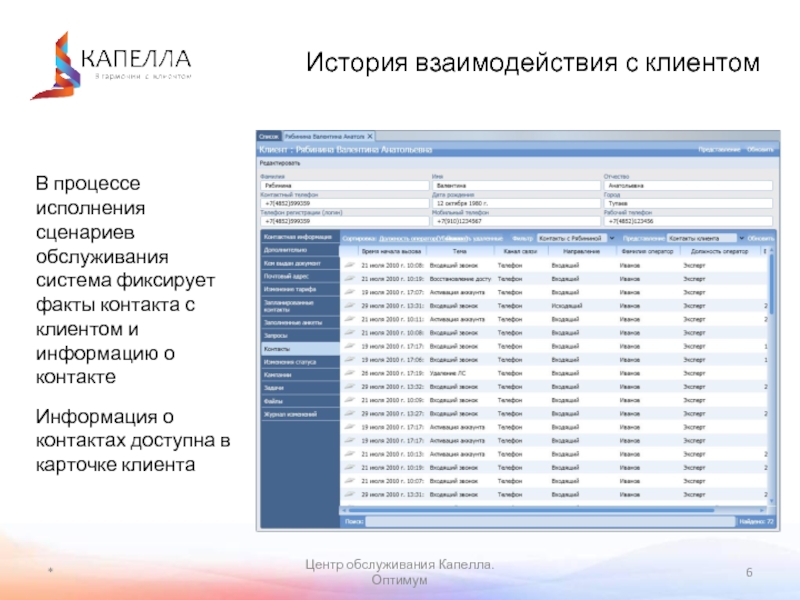Image resolution: width=800 pixels, height=600 pixels.
Task: Click the Фамилия field with Рябинина
Action: (x=344, y=186)
